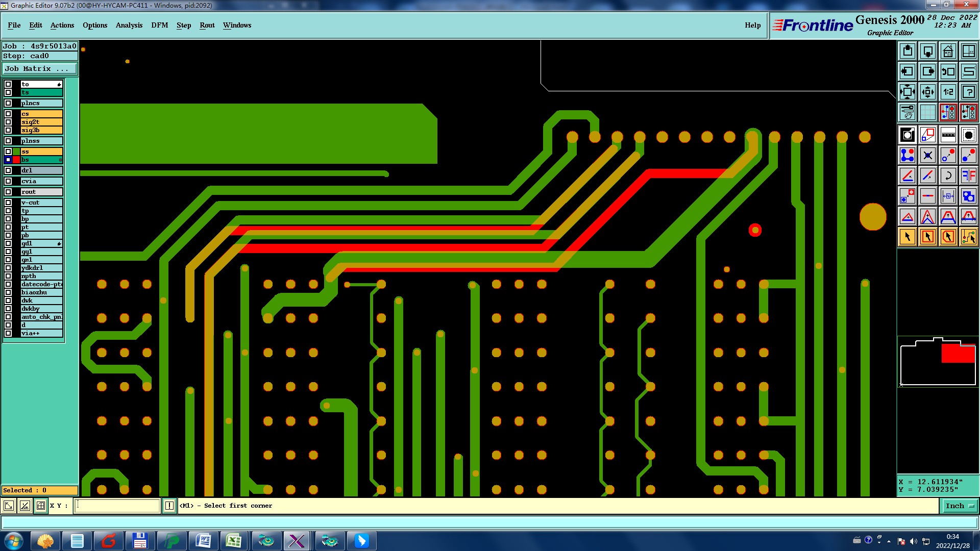Click the red bs layer color swatch
The width and height of the screenshot is (980, 551).
(x=16, y=160)
